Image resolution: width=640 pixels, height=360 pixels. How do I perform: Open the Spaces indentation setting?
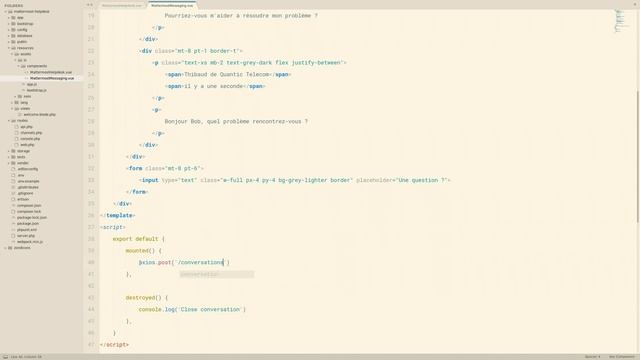coord(592,357)
